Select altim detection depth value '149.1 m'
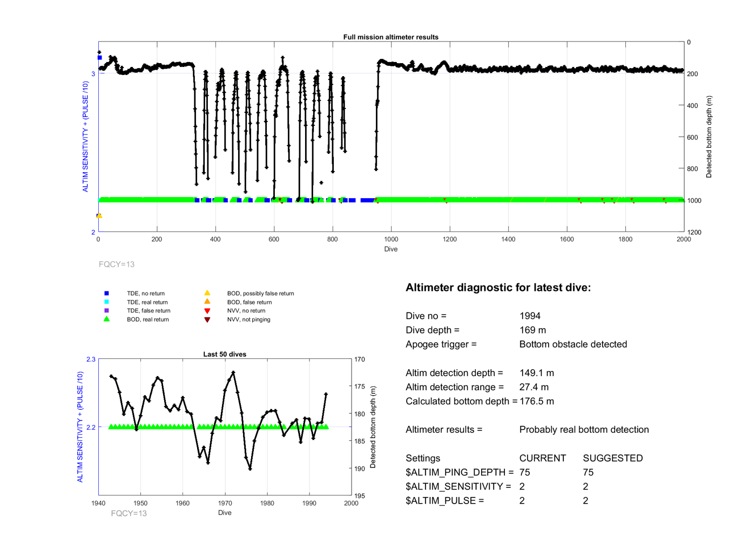Image resolution: width=756 pixels, height=557 pixels. tap(537, 373)
